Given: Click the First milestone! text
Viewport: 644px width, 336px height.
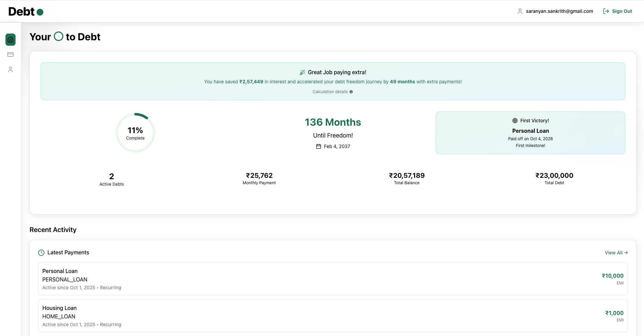Looking at the screenshot, I should [x=530, y=146].
